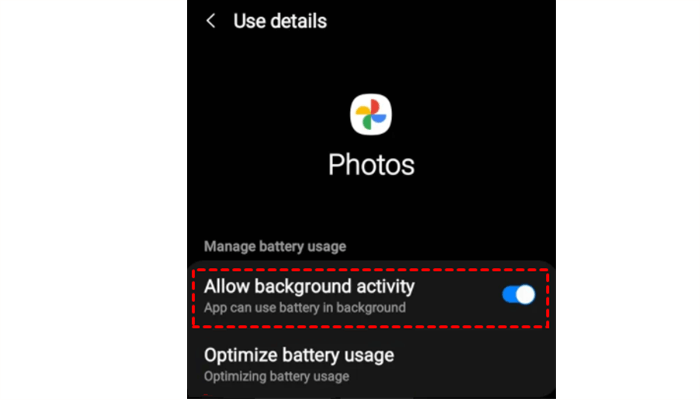
Task: Tap the Optimizing battery usage status text
Action: [276, 376]
